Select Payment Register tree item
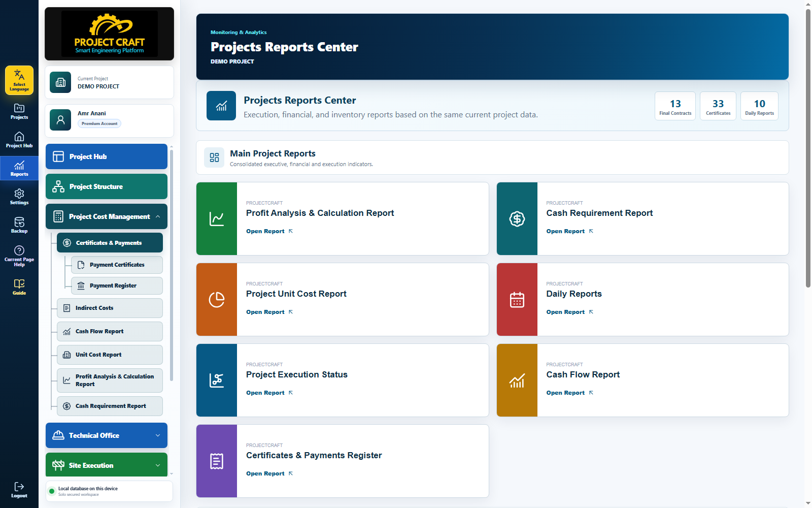 pyautogui.click(x=117, y=286)
